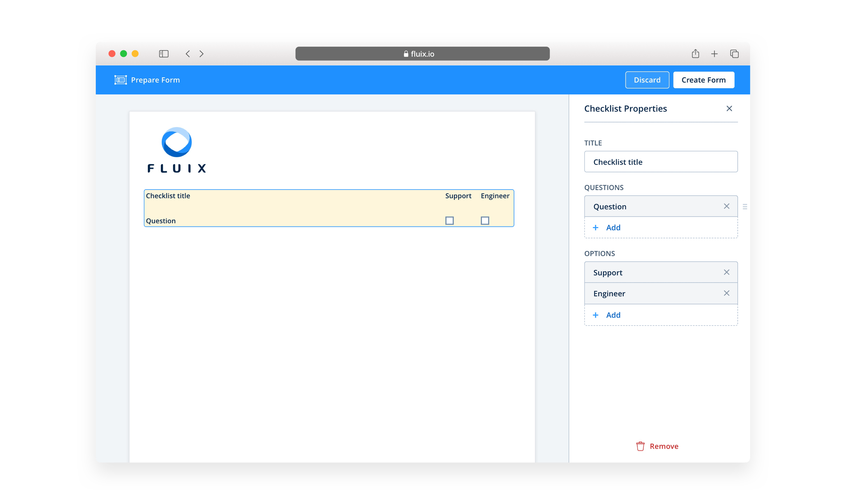Click the Discard button

[x=647, y=80]
